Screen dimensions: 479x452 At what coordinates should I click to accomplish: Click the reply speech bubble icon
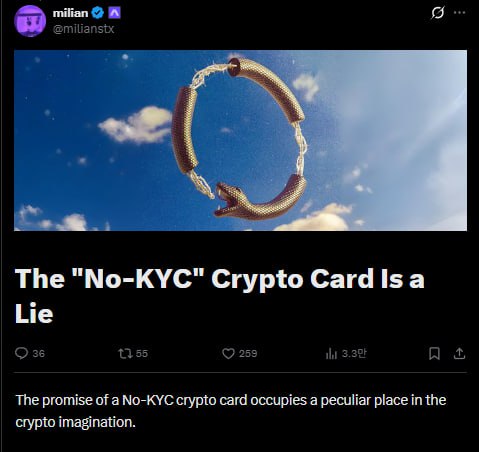coord(21,353)
